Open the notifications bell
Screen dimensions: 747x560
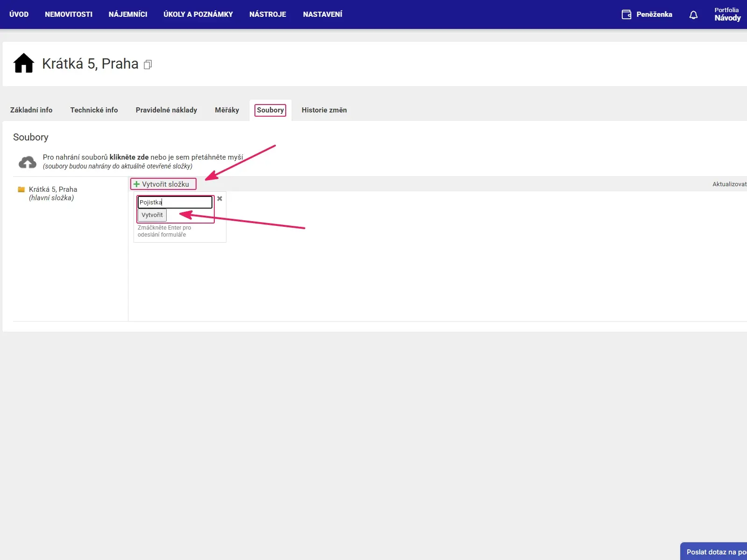coord(693,15)
